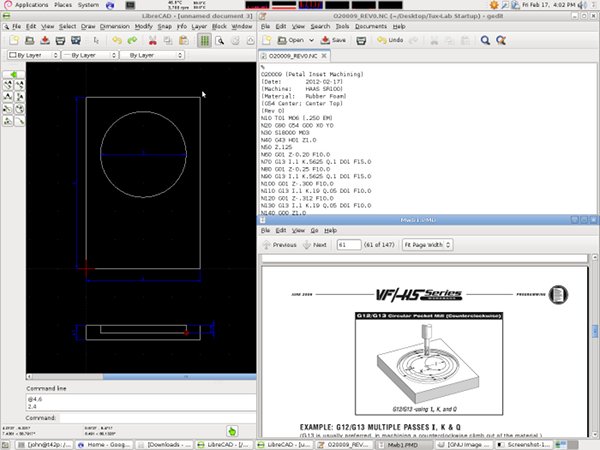Go to Previous page in PDF viewer
Viewport: 600px width, 450px height.
point(280,245)
